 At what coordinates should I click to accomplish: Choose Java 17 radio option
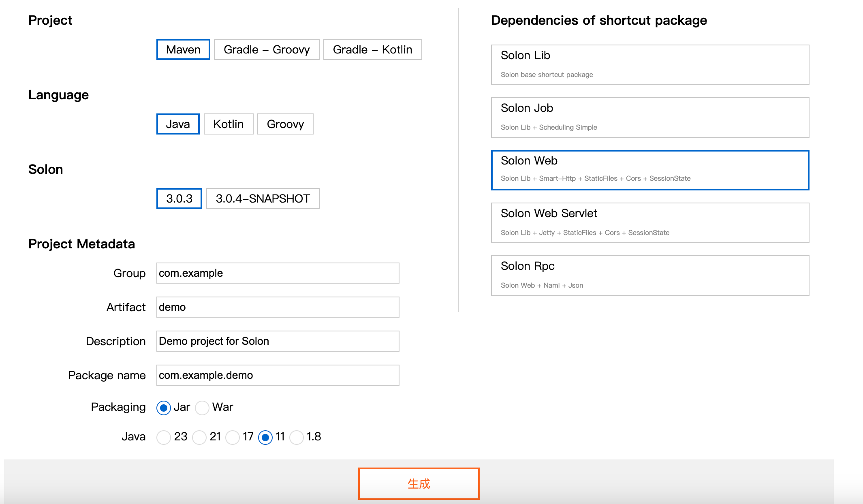point(233,437)
